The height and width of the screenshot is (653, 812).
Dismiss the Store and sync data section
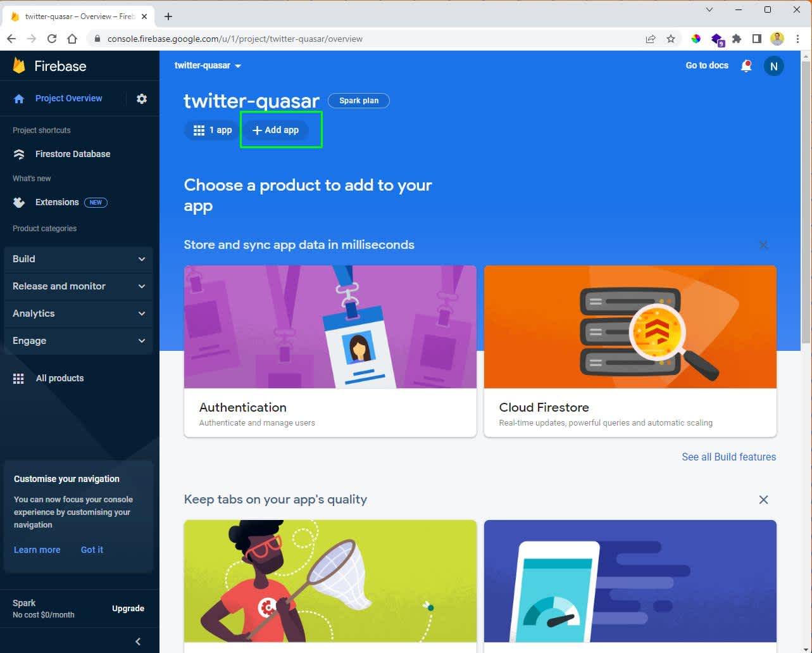point(764,245)
